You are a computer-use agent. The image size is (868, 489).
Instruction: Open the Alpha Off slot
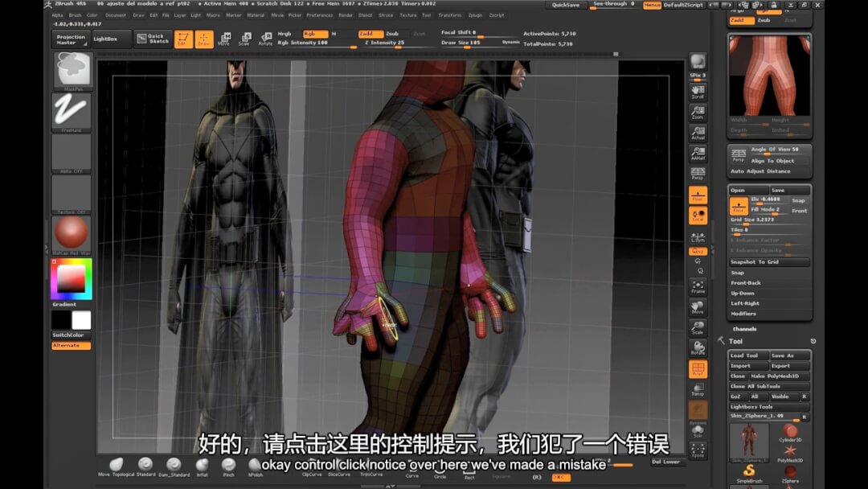coord(72,154)
